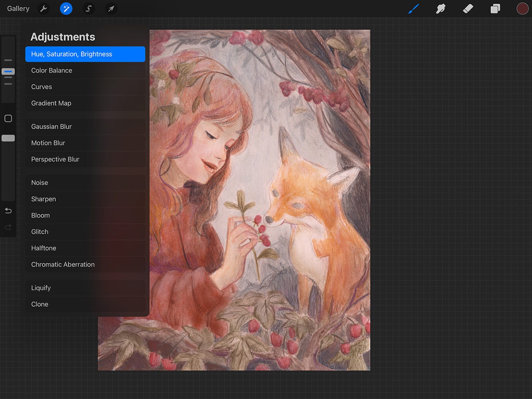Image resolution: width=532 pixels, height=399 pixels.
Task: Select the Chromatic Aberration effect
Action: (x=62, y=264)
